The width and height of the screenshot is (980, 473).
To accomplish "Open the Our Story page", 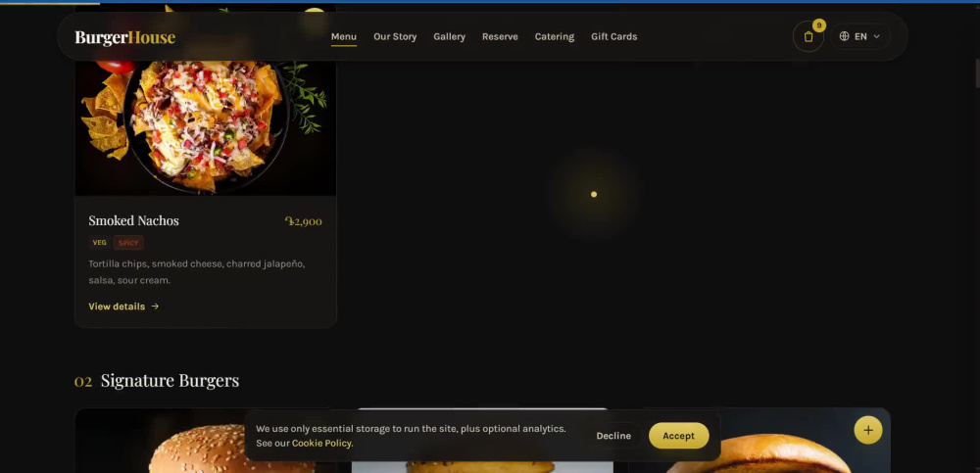I will pos(395,37).
